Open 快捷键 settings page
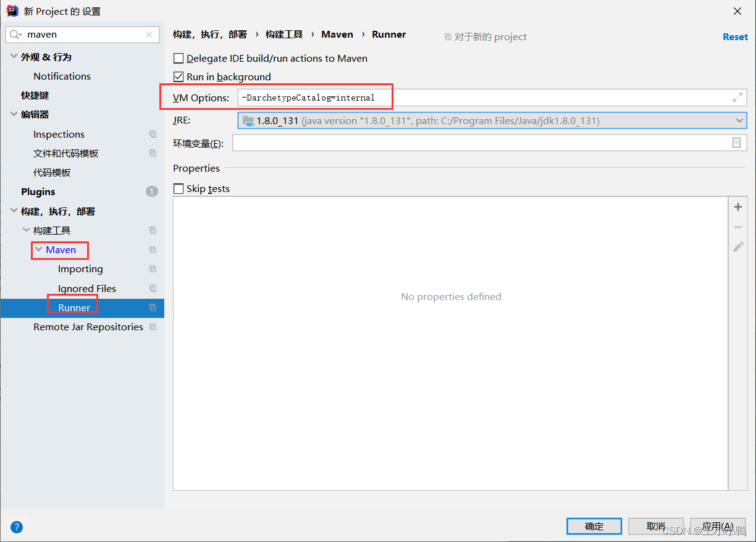 [35, 95]
